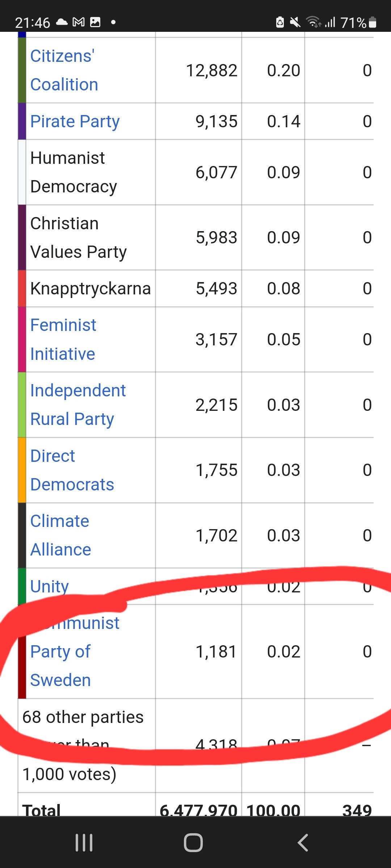Tap the purple Pirate Party color bar
The width and height of the screenshot is (391, 868).
[x=22, y=122]
